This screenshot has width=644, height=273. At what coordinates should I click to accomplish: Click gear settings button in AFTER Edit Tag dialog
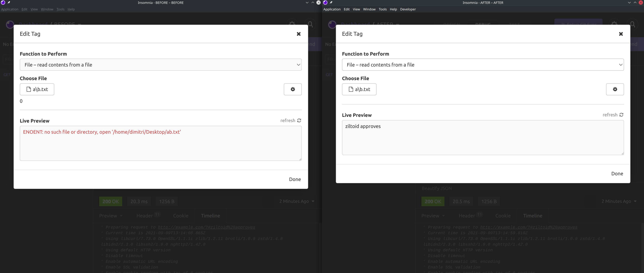(615, 89)
